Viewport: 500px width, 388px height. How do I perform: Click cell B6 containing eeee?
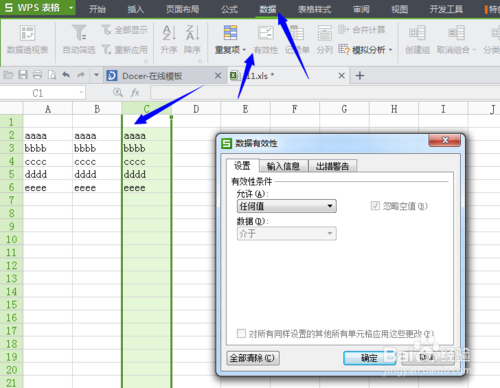[x=97, y=187]
